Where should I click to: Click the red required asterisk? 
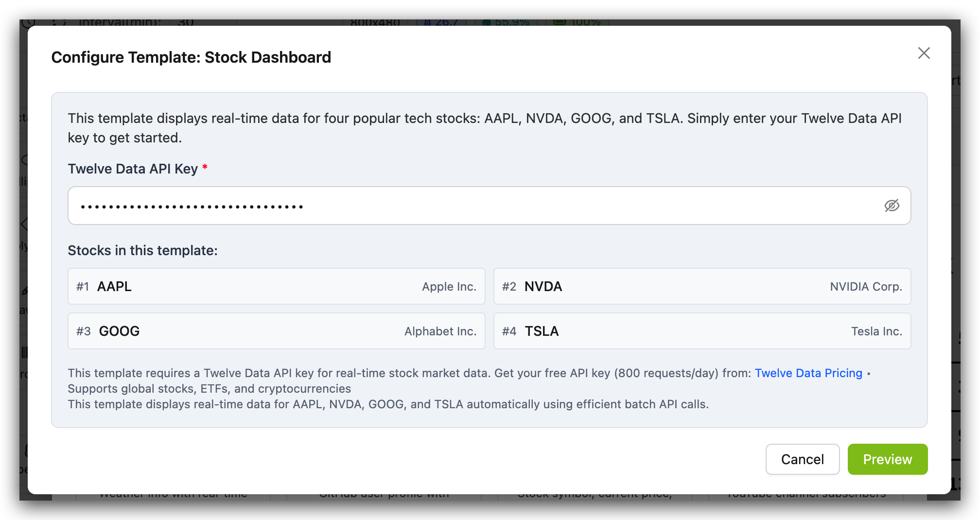[205, 168]
